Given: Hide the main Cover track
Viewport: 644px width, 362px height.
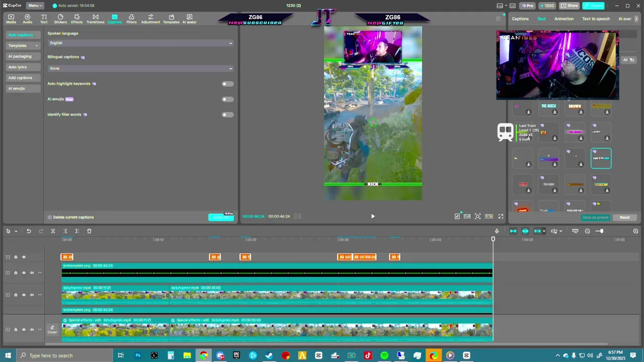Looking at the screenshot, I should coord(24,329).
